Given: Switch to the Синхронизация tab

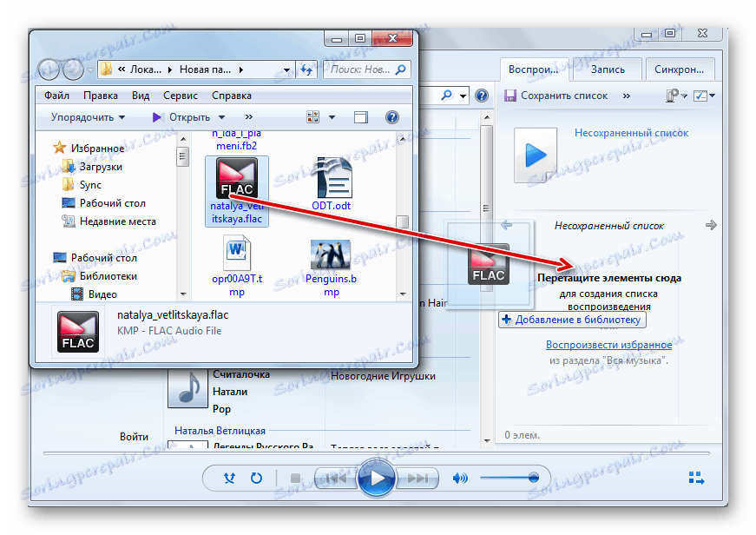Looking at the screenshot, I should click(x=679, y=69).
